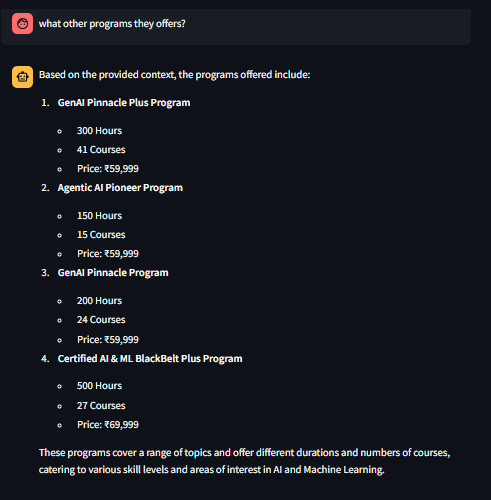This screenshot has height=500, width=491.
Task: Click the 150 Hours bullet item
Action: (99, 216)
